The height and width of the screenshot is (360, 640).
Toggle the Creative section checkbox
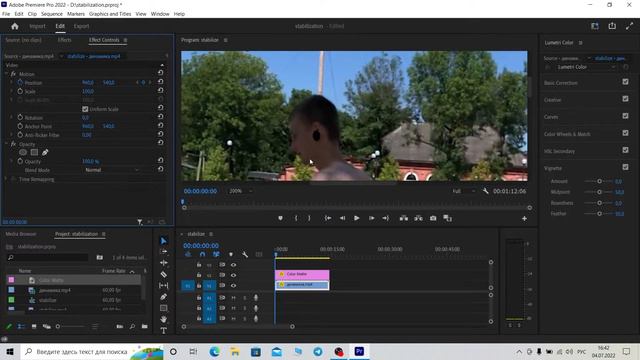point(625,99)
